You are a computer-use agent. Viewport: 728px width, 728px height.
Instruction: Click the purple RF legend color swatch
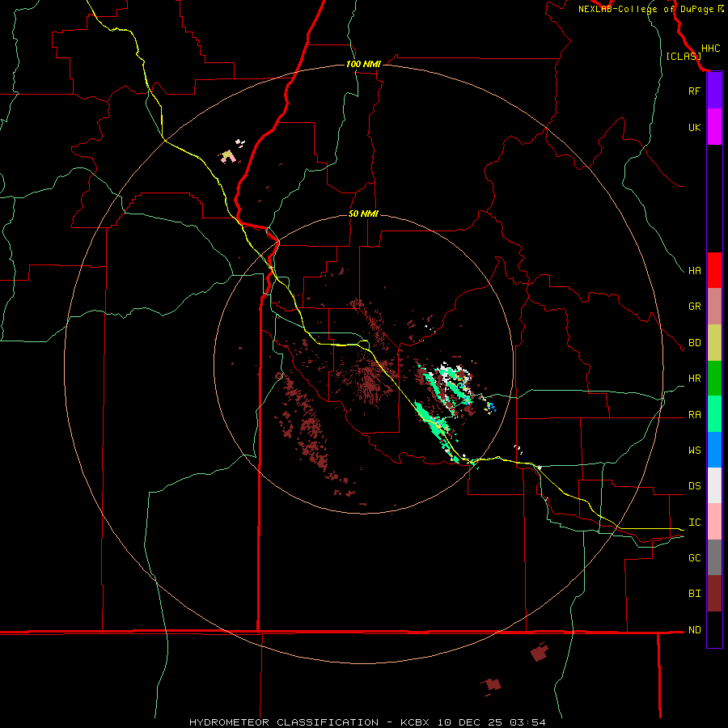coord(714,91)
